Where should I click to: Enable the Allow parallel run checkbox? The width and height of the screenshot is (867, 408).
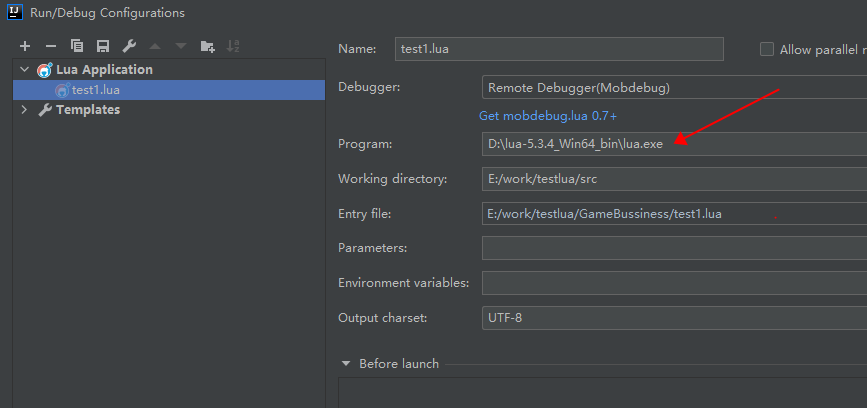pos(768,50)
